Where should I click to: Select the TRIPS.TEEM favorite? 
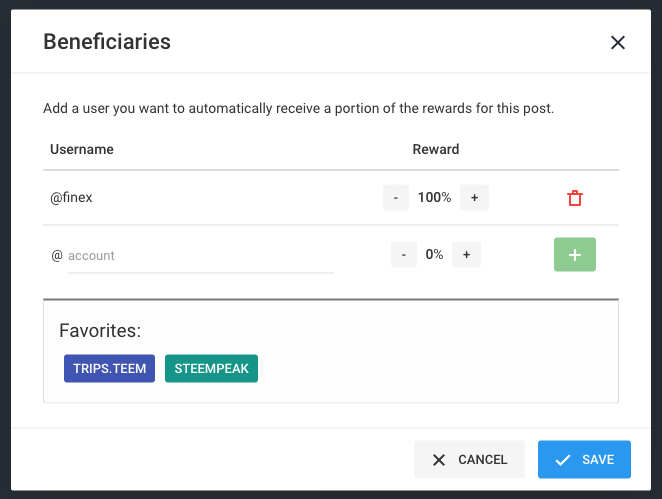click(110, 369)
